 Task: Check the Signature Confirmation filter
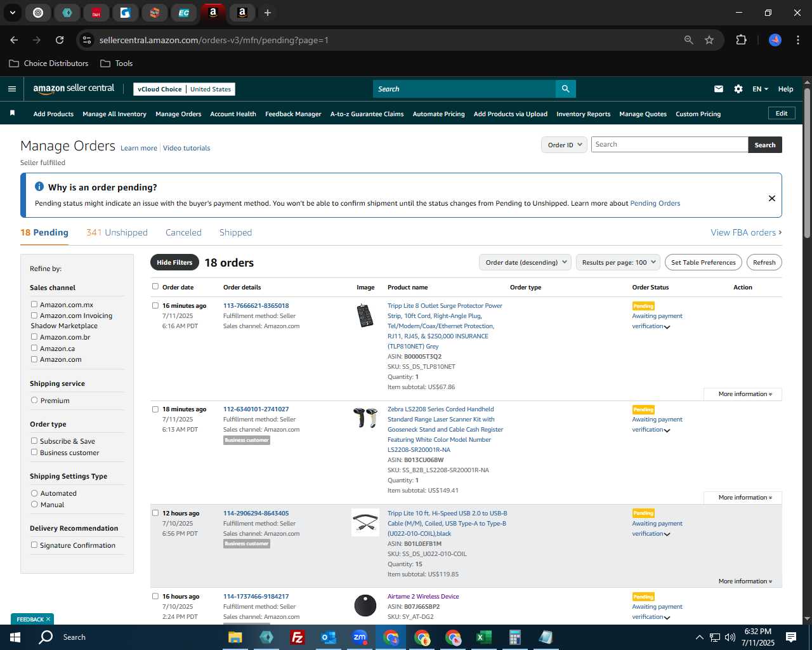tap(34, 545)
